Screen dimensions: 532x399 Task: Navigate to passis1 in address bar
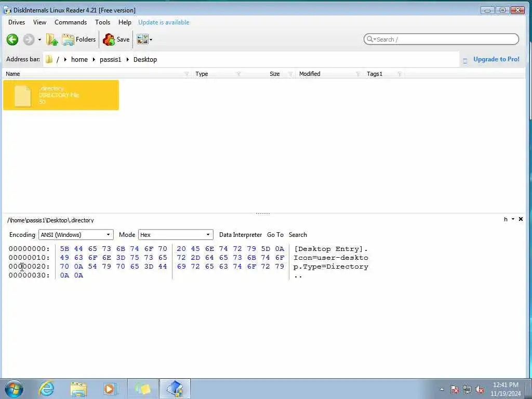tap(110, 60)
